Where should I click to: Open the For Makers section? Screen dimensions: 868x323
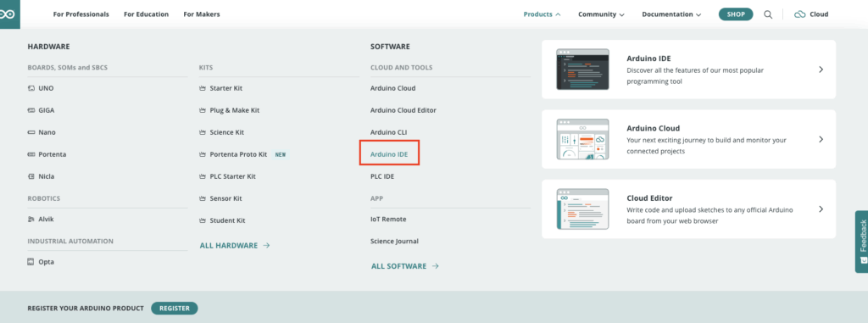point(202,14)
